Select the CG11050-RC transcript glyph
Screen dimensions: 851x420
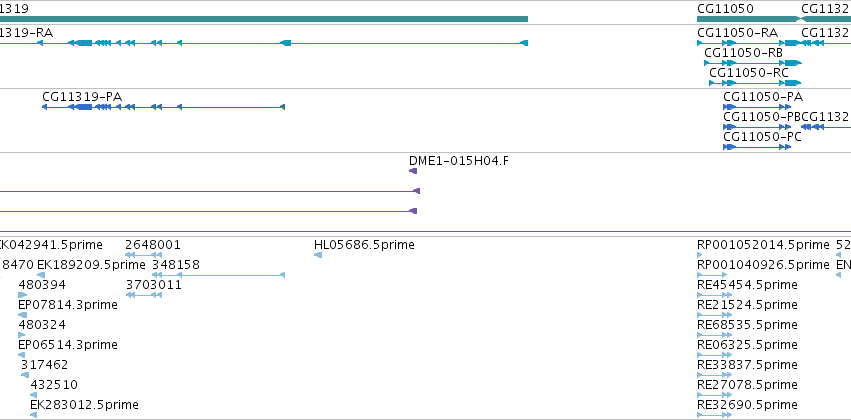coord(754,83)
